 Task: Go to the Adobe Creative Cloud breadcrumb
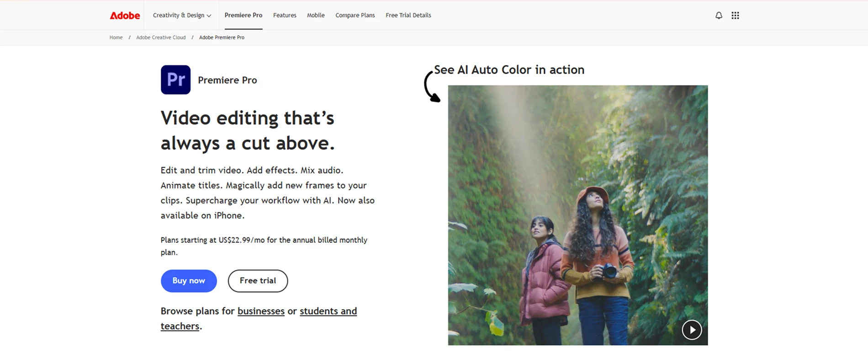coord(161,37)
